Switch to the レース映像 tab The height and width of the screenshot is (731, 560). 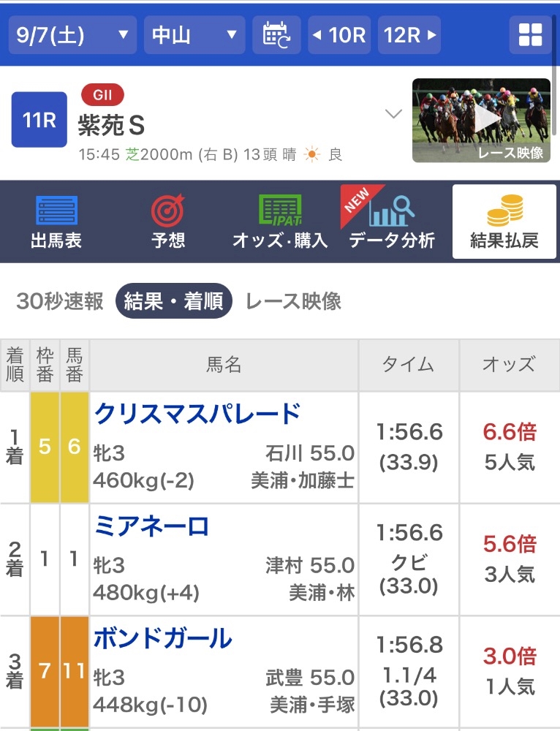(x=293, y=301)
